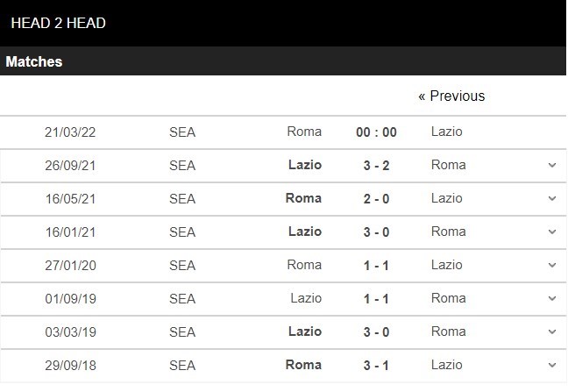Expand the 16/05/21 match row chevron
568x392 pixels.
551,198
